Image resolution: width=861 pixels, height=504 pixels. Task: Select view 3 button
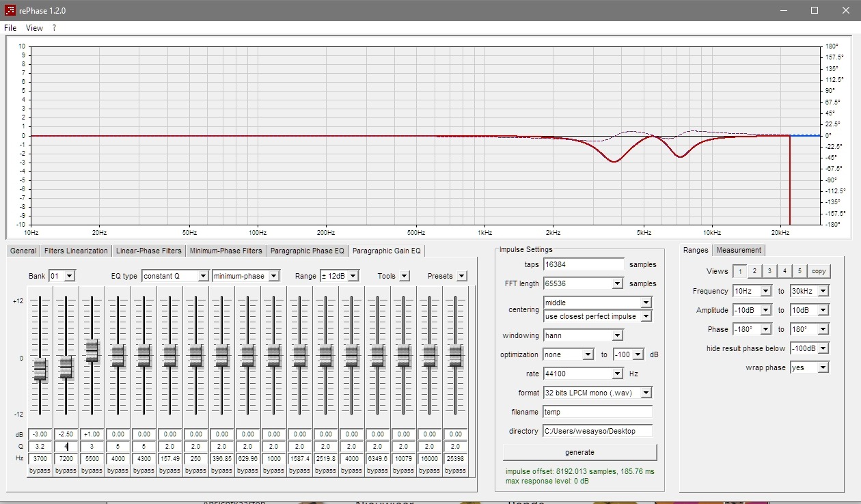point(769,271)
